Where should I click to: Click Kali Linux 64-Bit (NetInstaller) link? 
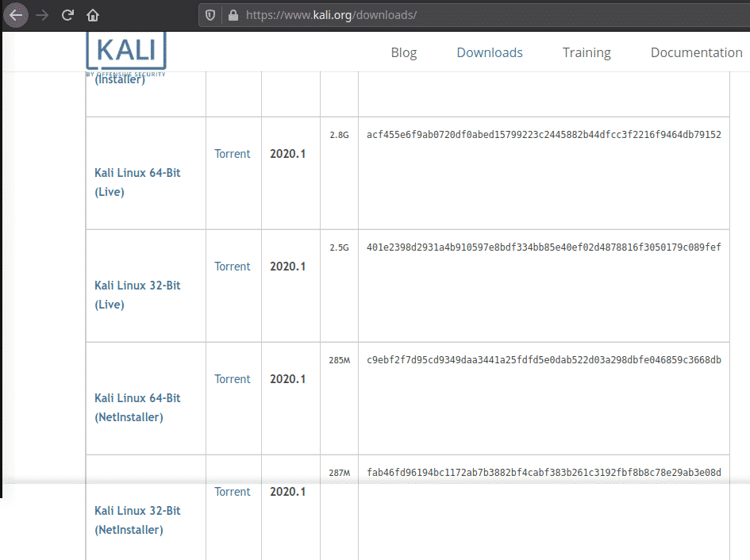click(137, 408)
